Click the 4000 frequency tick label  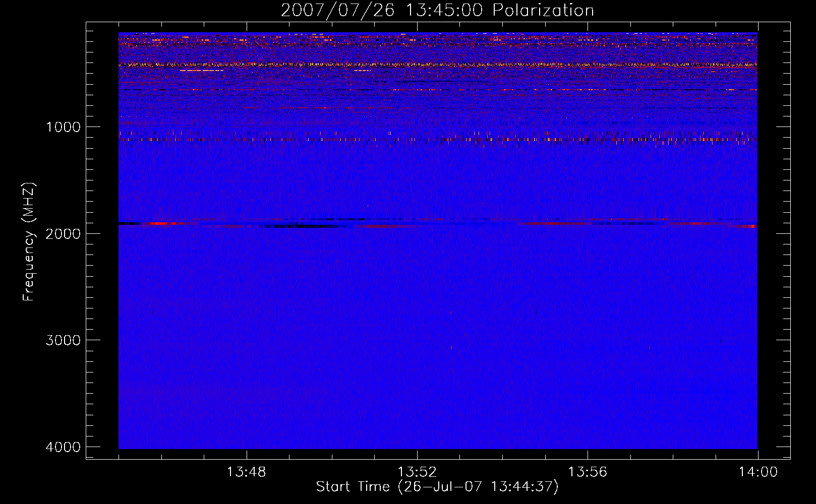63,447
